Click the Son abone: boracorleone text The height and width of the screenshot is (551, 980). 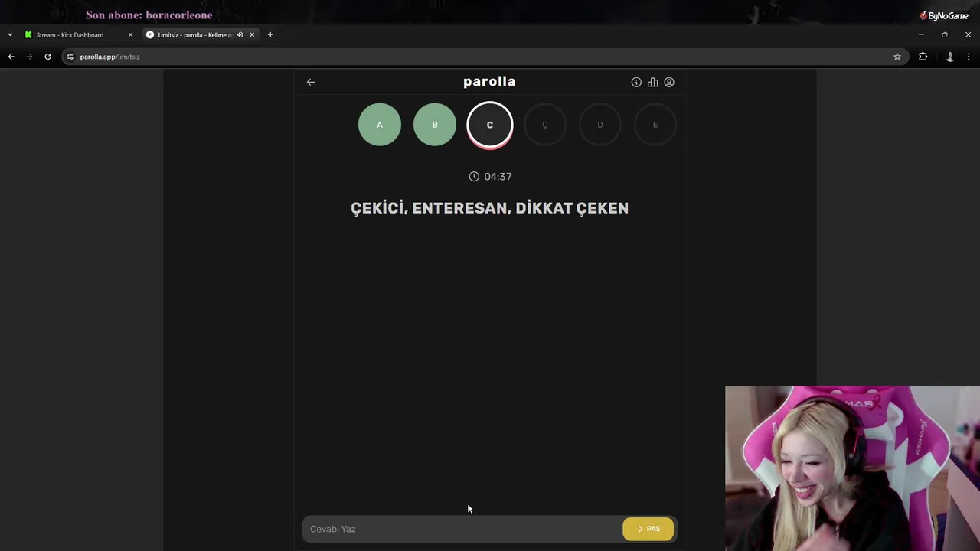click(149, 15)
